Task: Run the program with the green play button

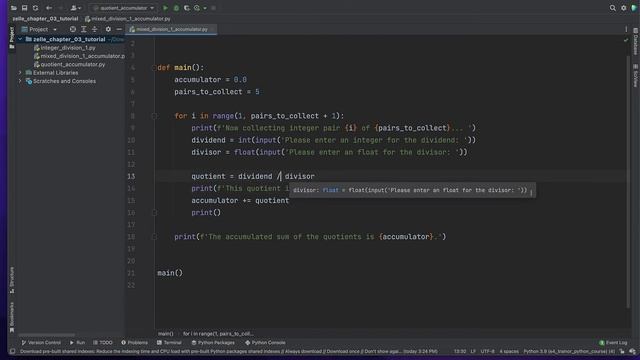Action: [x=165, y=8]
